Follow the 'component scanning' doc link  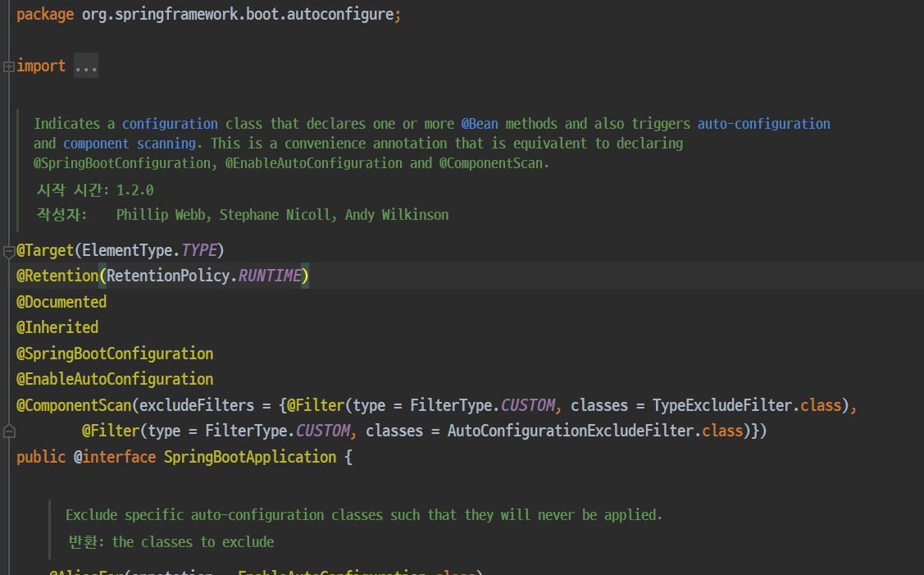(x=130, y=144)
